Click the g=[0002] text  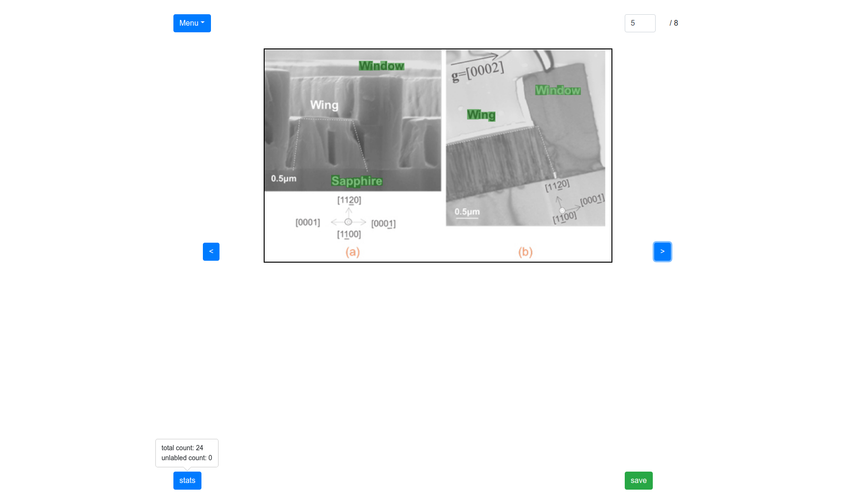[477, 71]
